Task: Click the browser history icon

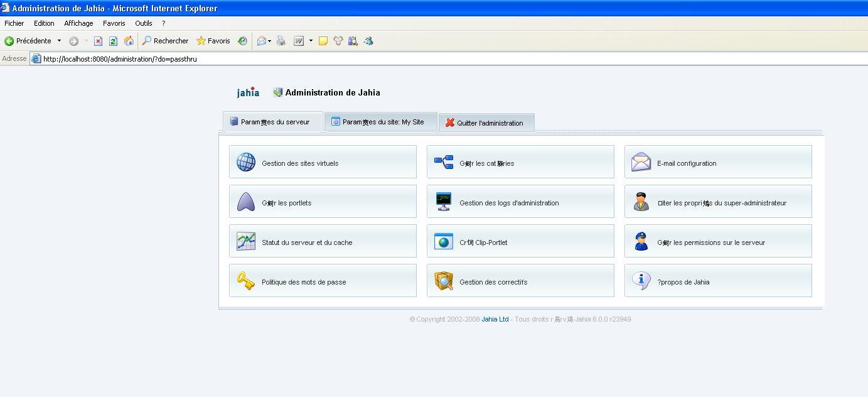Action: pos(242,41)
